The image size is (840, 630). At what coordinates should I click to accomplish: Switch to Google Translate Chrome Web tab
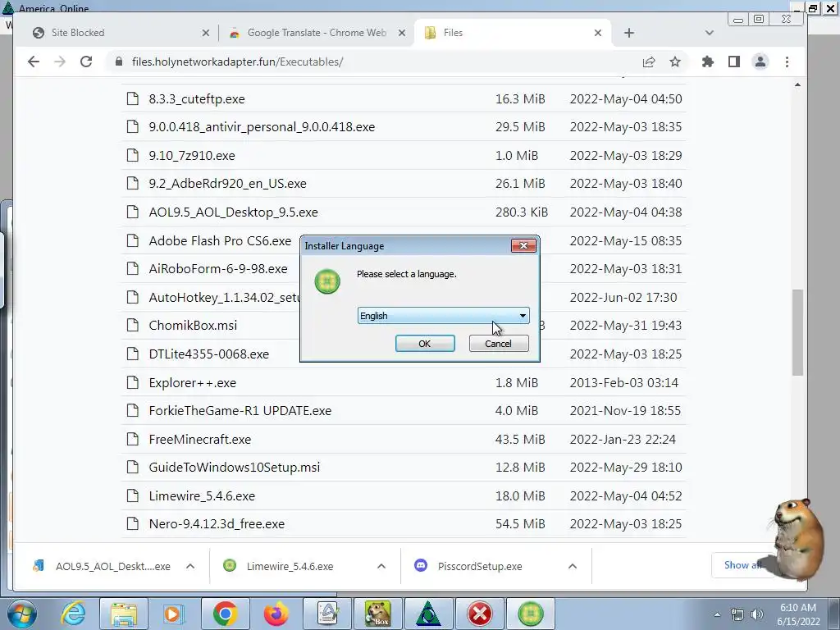(x=317, y=33)
